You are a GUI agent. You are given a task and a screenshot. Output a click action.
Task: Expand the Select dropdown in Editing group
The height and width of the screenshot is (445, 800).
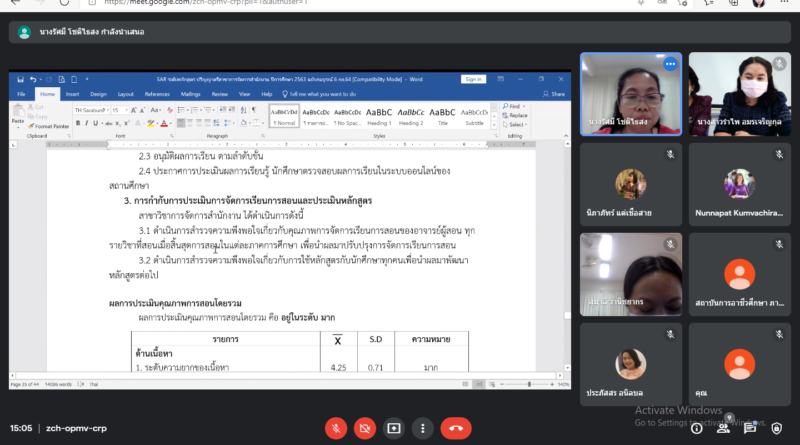pos(514,125)
